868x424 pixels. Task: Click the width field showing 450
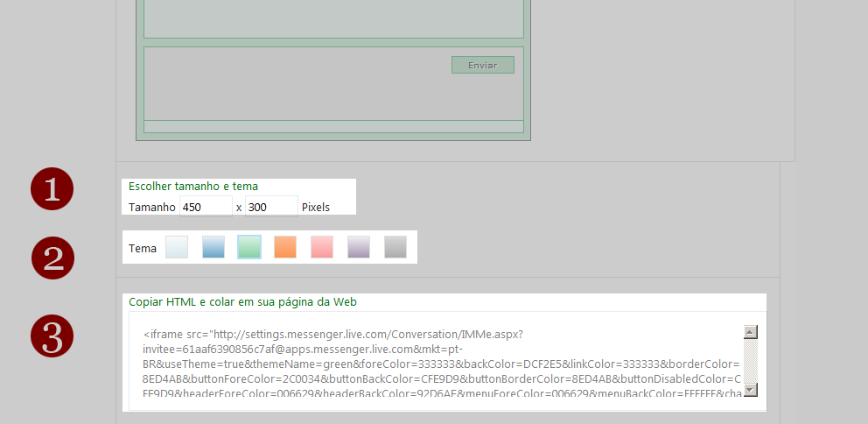click(206, 208)
